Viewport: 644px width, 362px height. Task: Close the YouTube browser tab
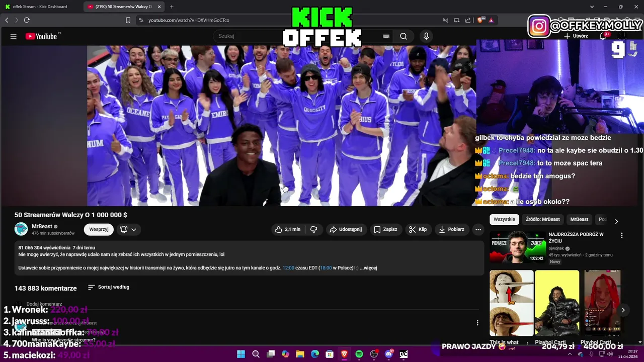pyautogui.click(x=159, y=7)
